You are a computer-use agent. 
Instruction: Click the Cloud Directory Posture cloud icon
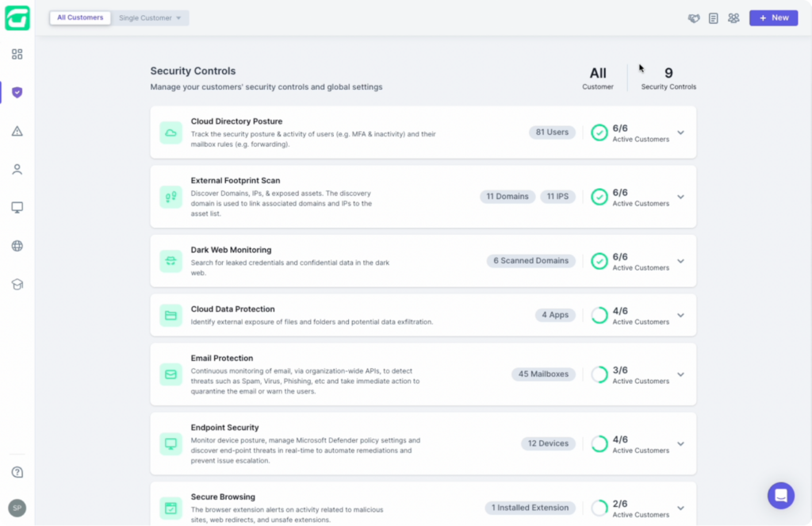(170, 132)
